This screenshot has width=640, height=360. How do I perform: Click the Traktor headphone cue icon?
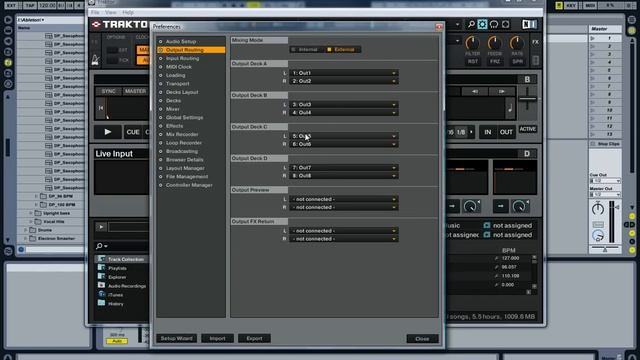click(x=494, y=24)
